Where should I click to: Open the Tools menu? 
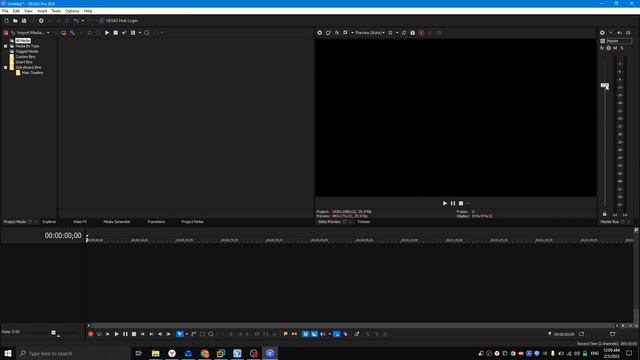56,11
